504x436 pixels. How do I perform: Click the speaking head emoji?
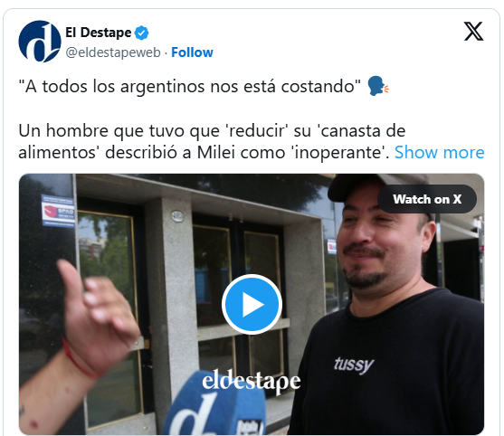pos(378,86)
